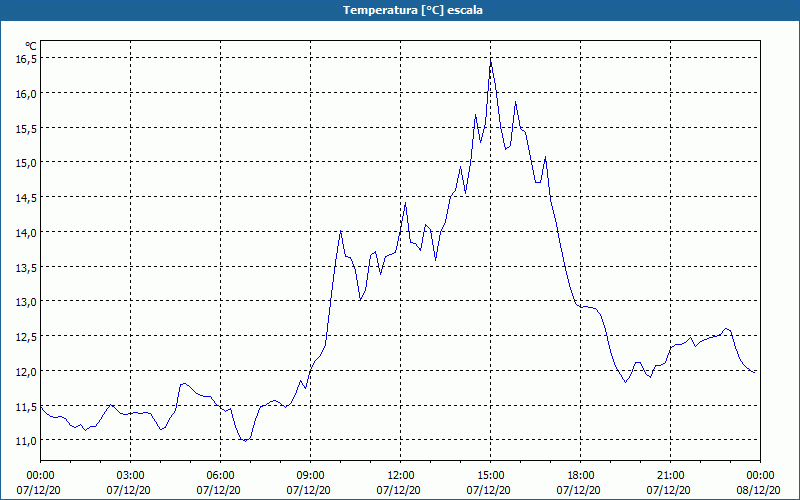This screenshot has width=800, height=500.
Task: Click the 06:00 time axis label
Action: pos(220,476)
